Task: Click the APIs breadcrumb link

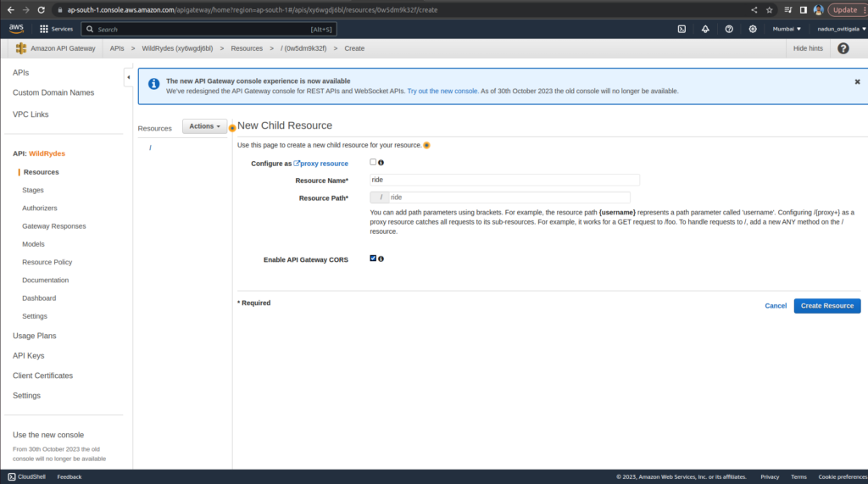Action: (117, 48)
